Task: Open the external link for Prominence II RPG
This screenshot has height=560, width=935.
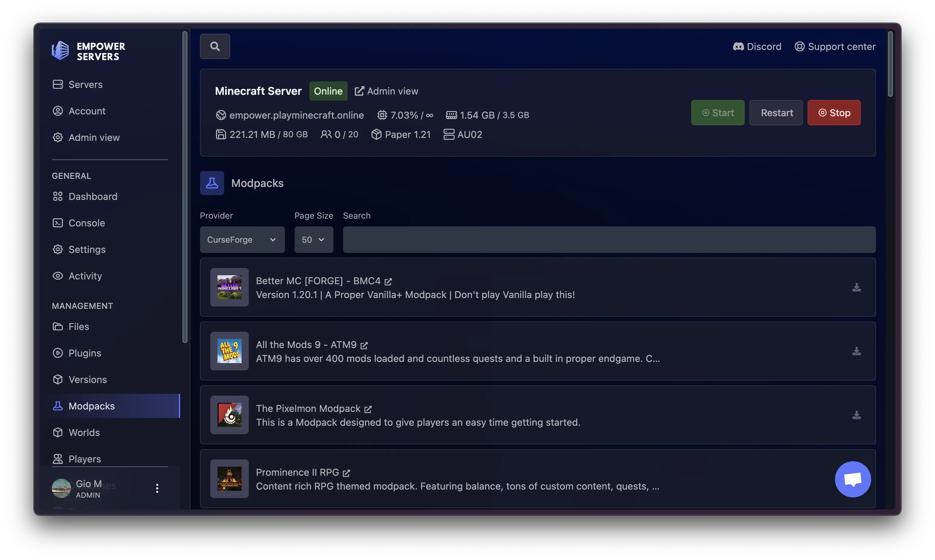Action: (x=346, y=472)
